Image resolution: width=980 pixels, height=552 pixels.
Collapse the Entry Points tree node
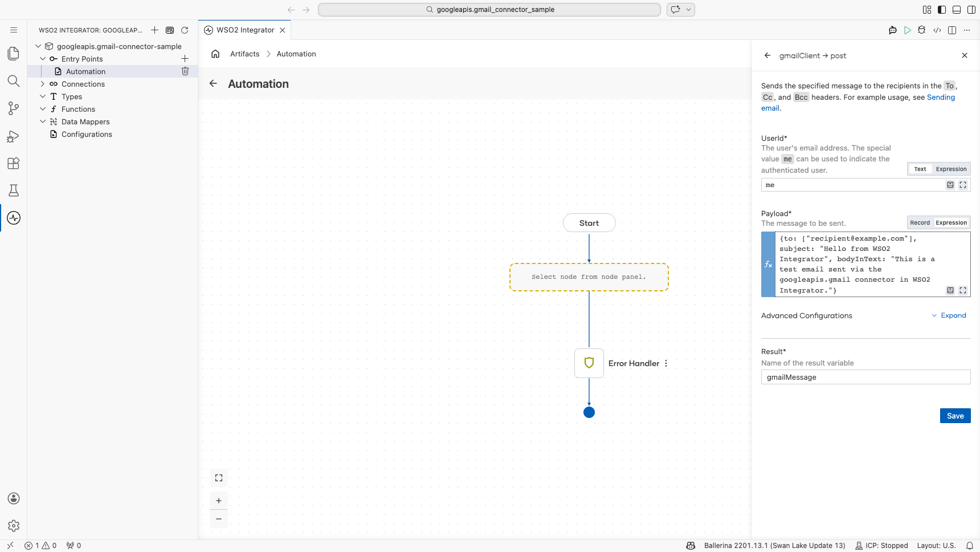pos(43,59)
